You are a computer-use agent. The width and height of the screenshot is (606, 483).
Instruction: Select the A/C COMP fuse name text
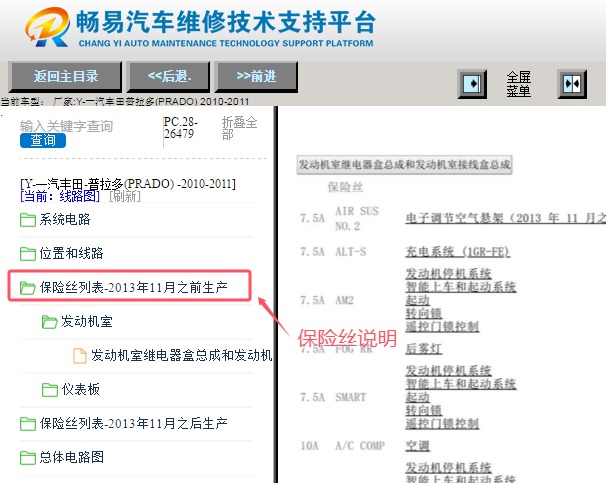360,446
